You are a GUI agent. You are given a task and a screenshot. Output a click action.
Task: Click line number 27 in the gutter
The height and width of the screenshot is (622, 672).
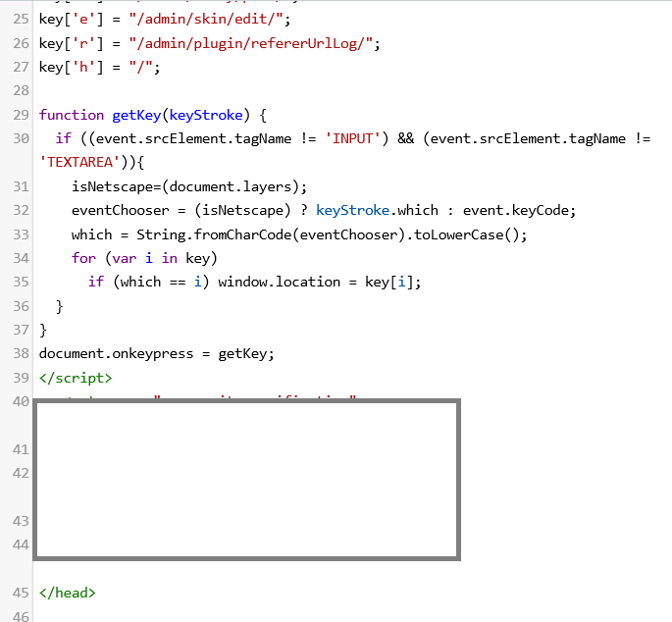coord(21,68)
